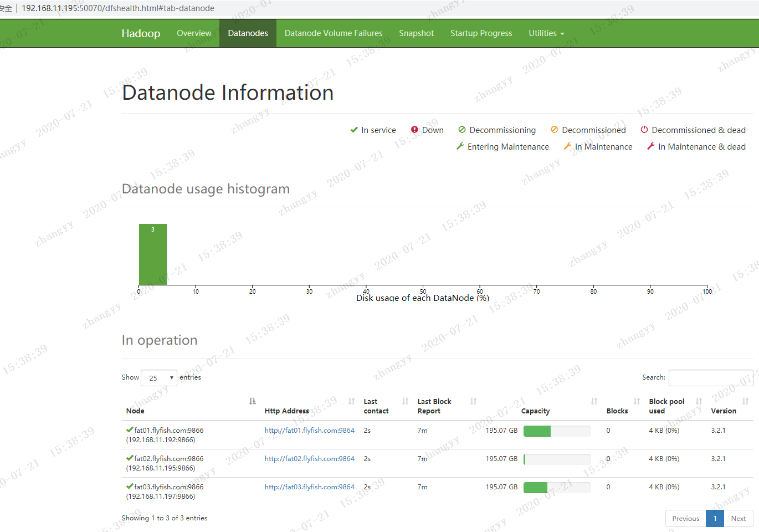Click the green histogram bar labeled 3
This screenshot has height=532, width=759.
tap(153, 254)
